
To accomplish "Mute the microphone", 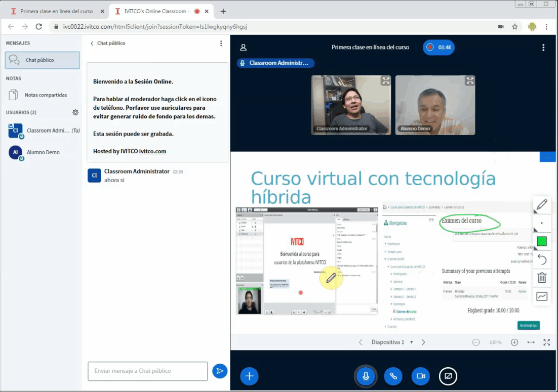I will click(x=365, y=376).
